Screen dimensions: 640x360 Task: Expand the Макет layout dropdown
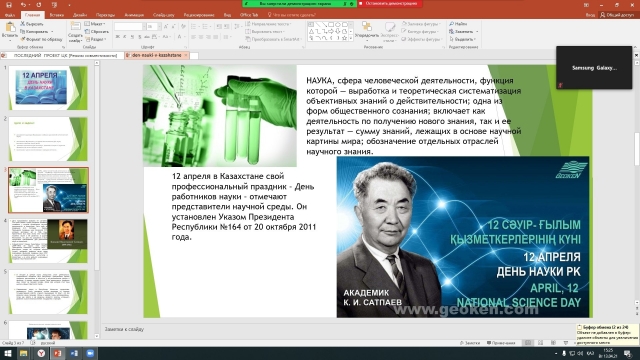[96, 24]
